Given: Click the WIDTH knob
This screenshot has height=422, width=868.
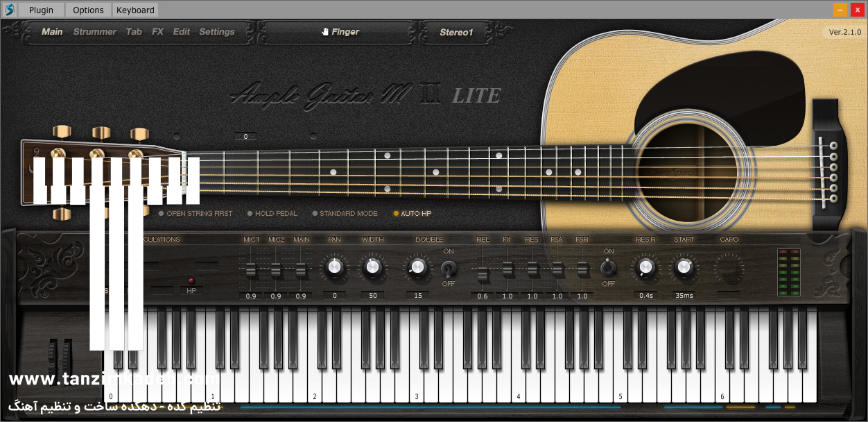Looking at the screenshot, I should pos(372,267).
